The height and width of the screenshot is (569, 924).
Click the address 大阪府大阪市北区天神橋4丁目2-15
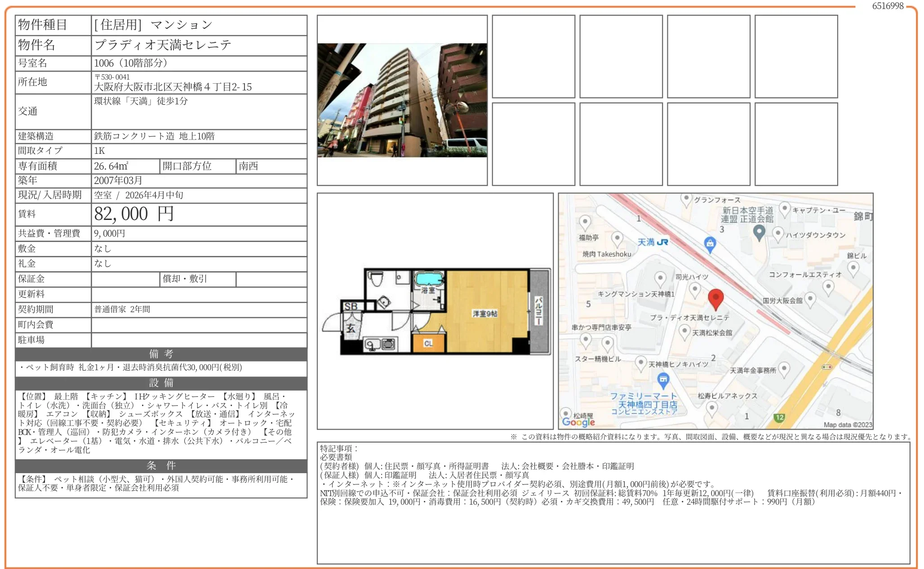coord(173,87)
